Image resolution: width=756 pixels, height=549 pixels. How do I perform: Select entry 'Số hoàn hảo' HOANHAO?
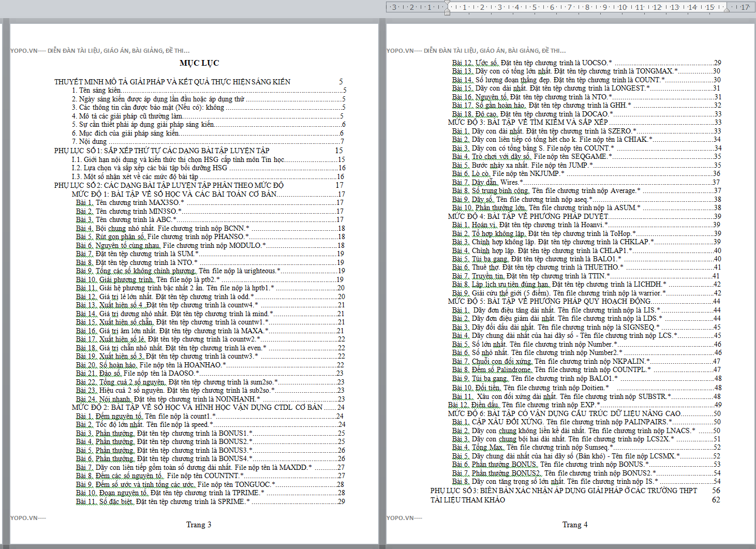[x=210, y=365]
